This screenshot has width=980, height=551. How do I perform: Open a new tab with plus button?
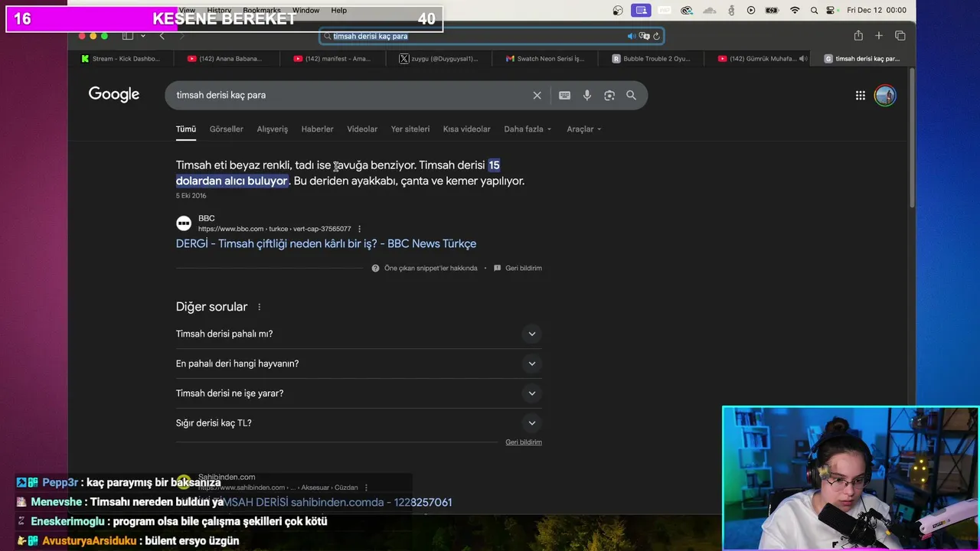coord(879,36)
